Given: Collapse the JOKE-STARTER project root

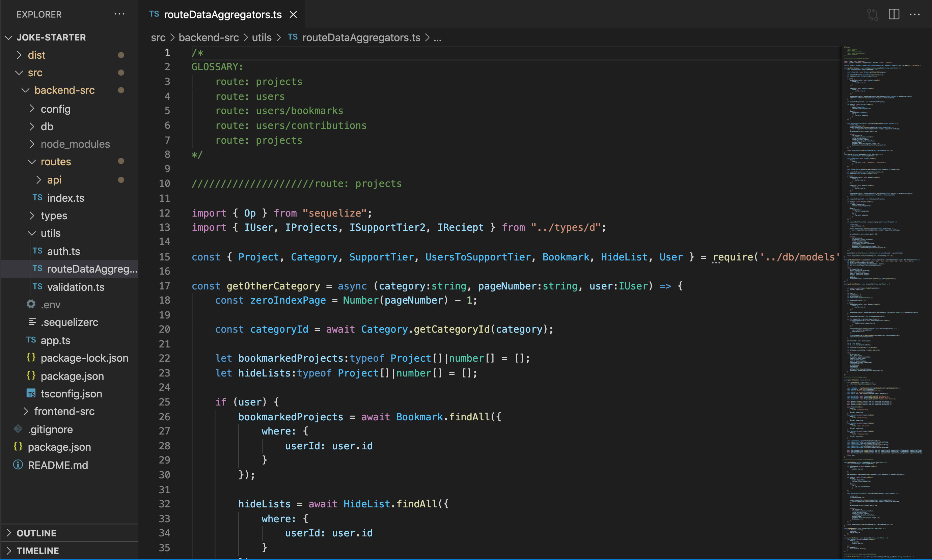Looking at the screenshot, I should [51, 37].
